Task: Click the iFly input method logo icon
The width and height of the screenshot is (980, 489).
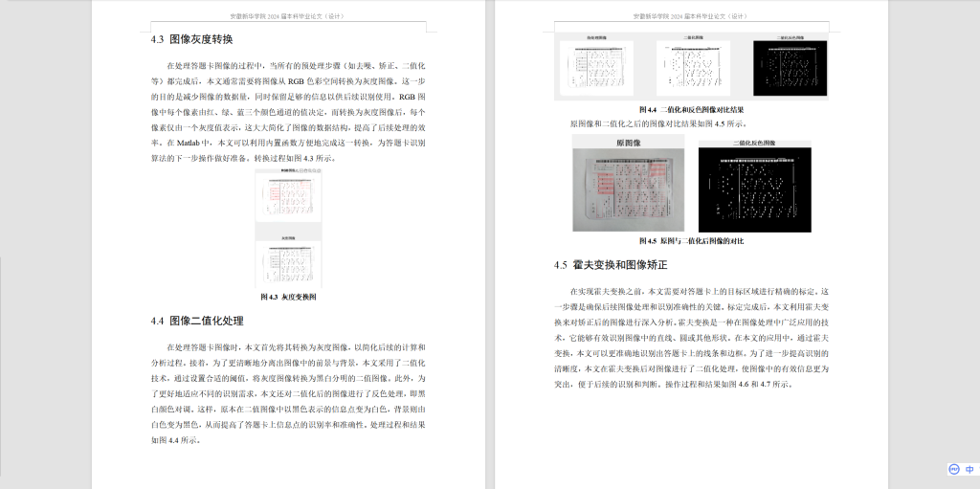Action: tap(954, 469)
